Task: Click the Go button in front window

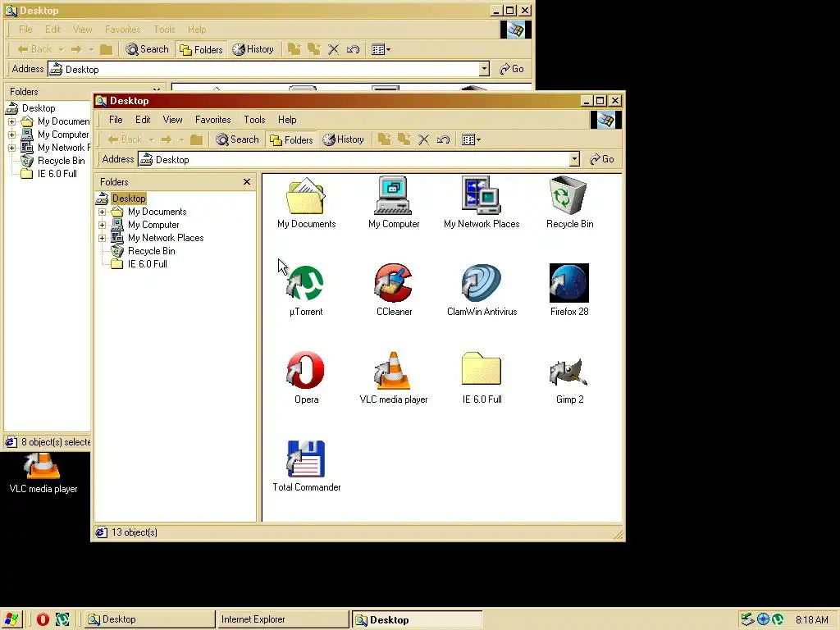Action: pyautogui.click(x=601, y=159)
